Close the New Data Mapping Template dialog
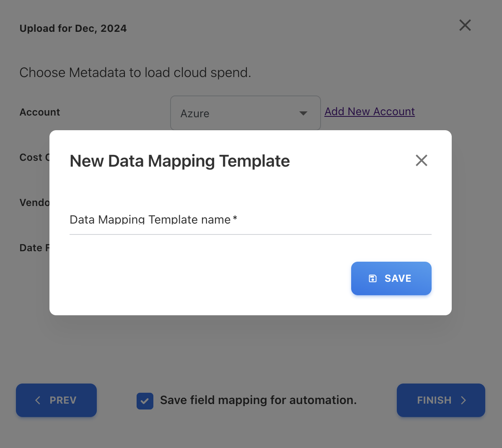Image resolution: width=502 pixels, height=448 pixels. click(x=421, y=160)
